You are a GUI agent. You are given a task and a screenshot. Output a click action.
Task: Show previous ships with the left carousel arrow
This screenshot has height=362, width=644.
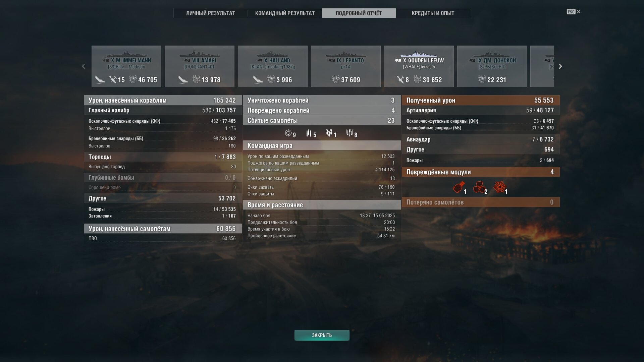click(84, 66)
